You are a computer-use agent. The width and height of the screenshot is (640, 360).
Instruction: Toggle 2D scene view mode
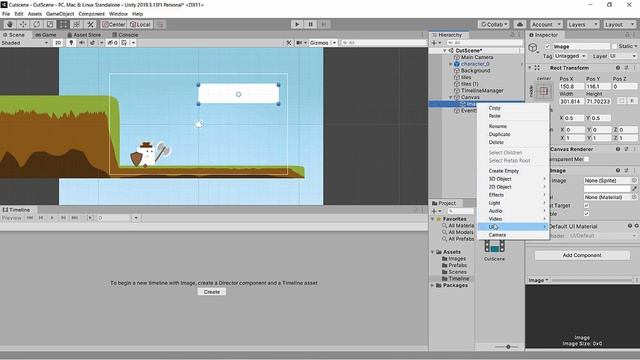click(x=58, y=43)
